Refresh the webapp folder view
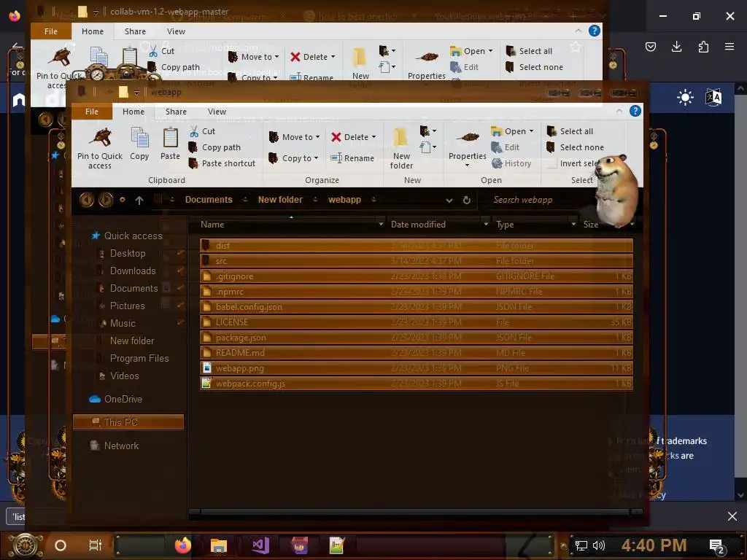This screenshot has width=747, height=560. (467, 200)
